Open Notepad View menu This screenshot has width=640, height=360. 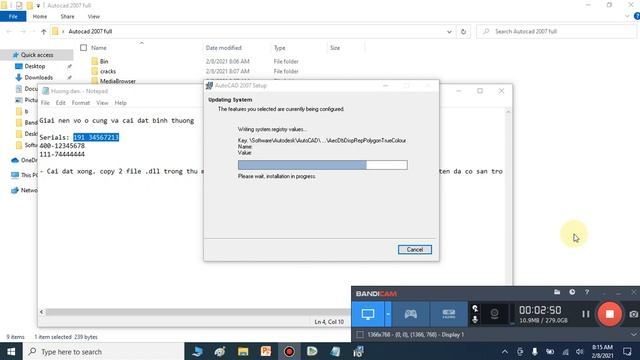[x=102, y=103]
